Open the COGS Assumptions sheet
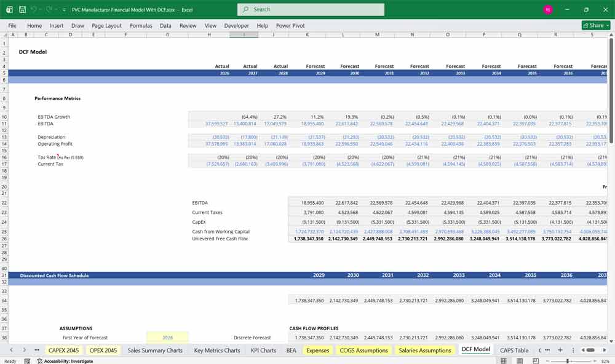Viewport: 615px width, 364px height. click(365, 350)
